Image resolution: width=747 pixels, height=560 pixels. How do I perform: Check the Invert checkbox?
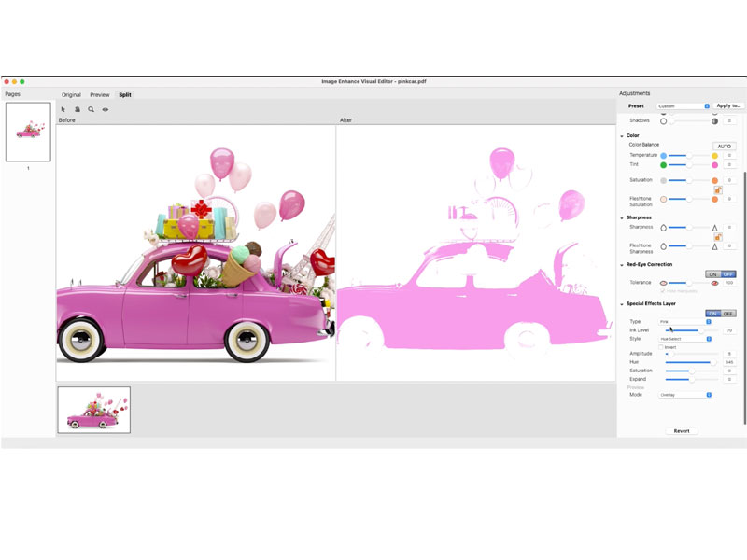point(662,346)
